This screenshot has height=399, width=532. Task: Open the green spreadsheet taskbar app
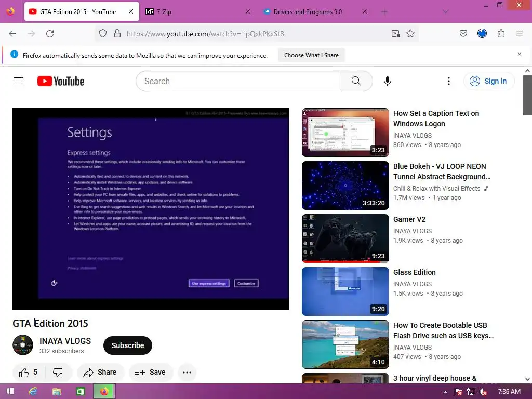81,392
